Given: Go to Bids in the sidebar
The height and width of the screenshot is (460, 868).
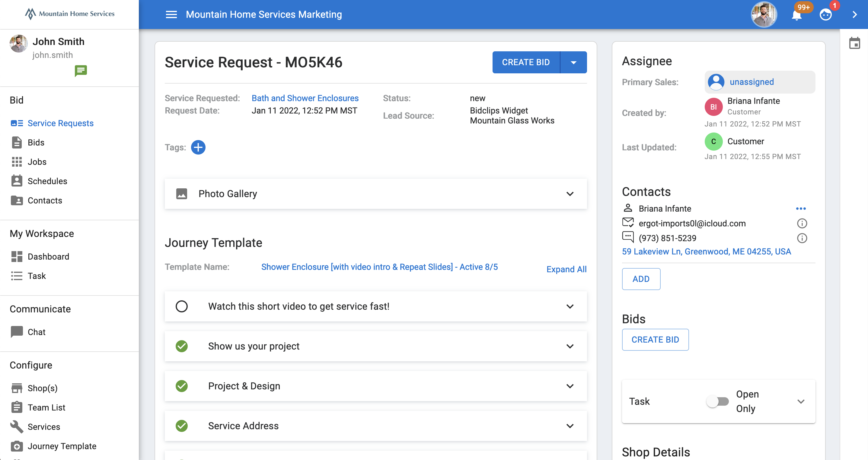Looking at the screenshot, I should click(36, 142).
